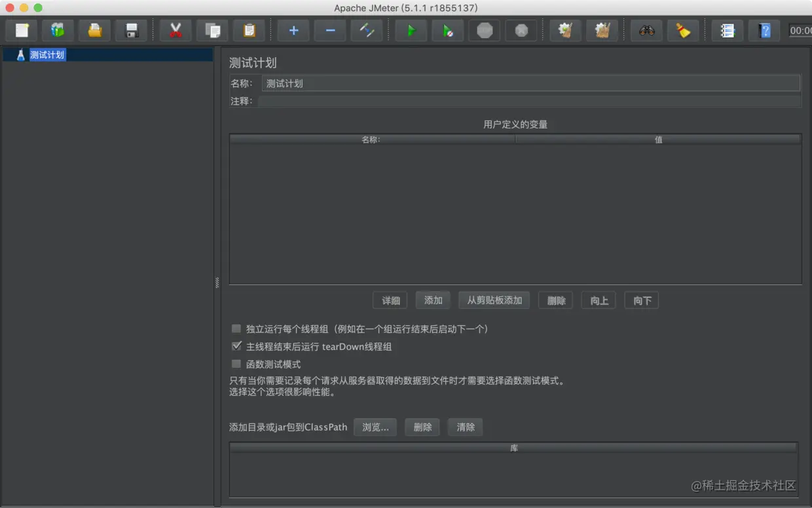Start the test with green play icon
The image size is (812, 508).
tap(411, 30)
